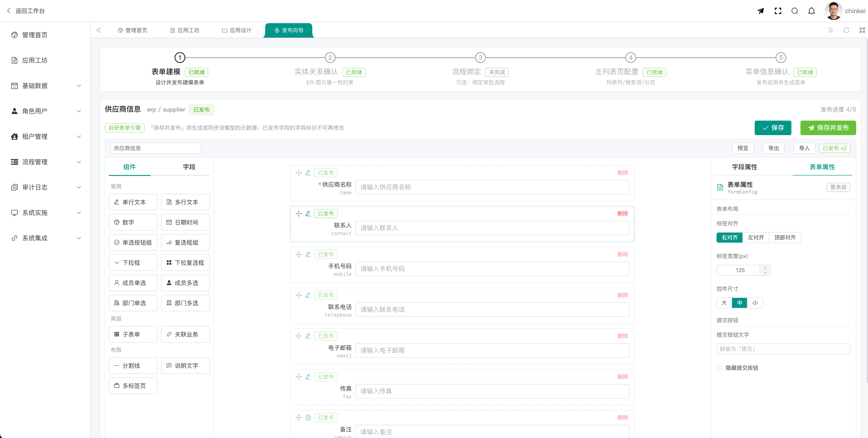The width and height of the screenshot is (868, 438).
Task: Expand the 基础数据 sidebar menu
Action: point(45,86)
